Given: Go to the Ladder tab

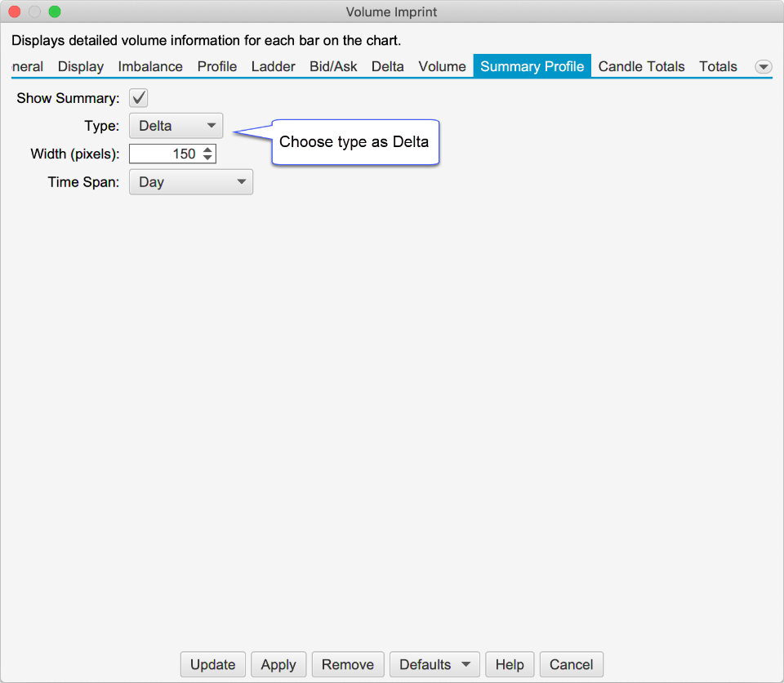Looking at the screenshot, I should (273, 67).
